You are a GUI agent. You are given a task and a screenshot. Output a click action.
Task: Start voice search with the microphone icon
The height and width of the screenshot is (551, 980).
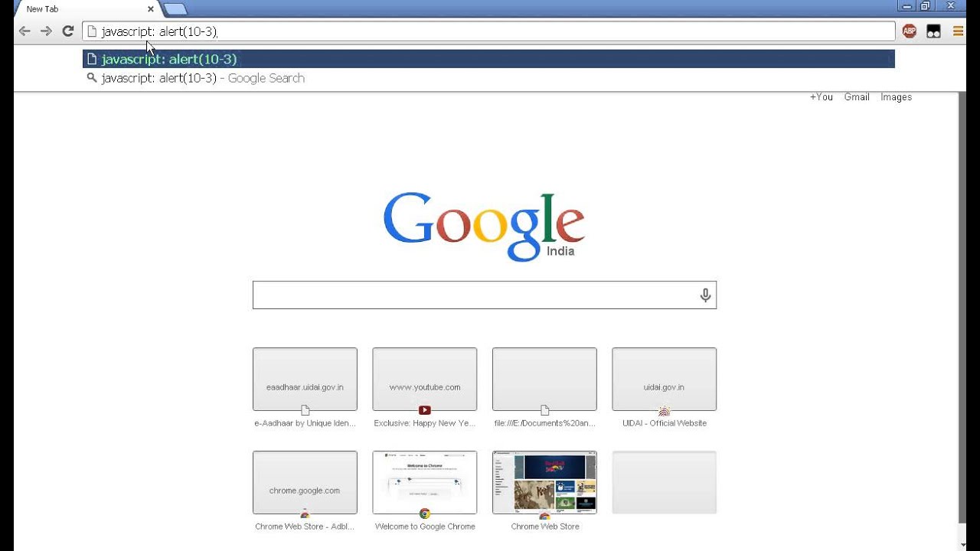tap(705, 295)
